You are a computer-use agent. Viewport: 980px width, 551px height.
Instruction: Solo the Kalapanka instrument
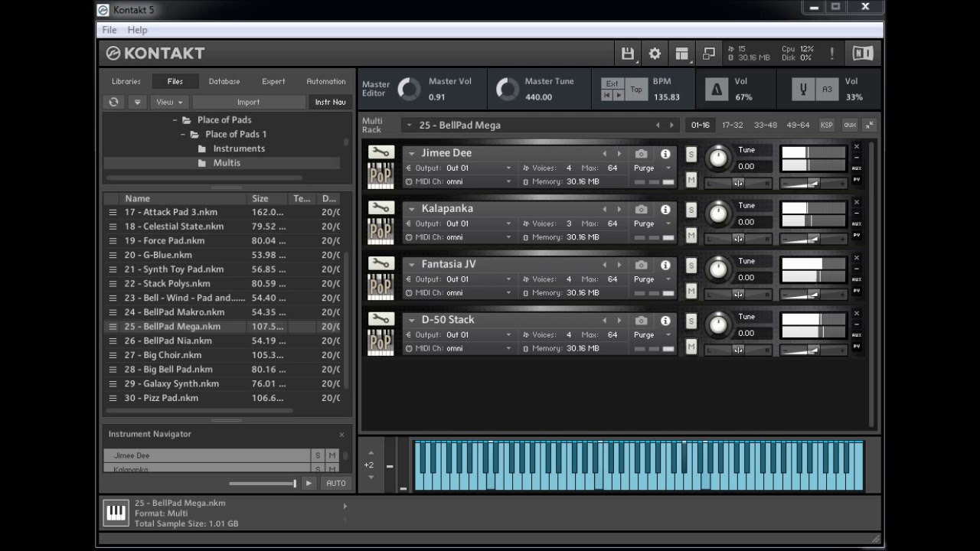click(691, 210)
